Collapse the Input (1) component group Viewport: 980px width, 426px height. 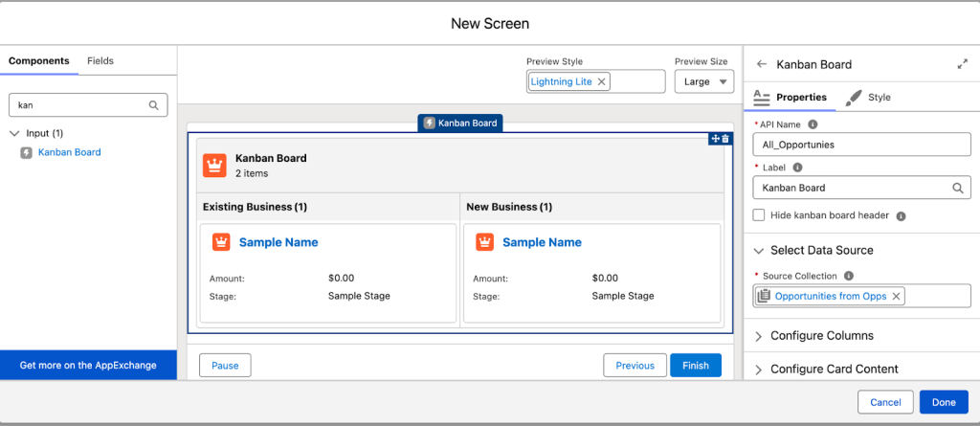pyautogui.click(x=14, y=133)
